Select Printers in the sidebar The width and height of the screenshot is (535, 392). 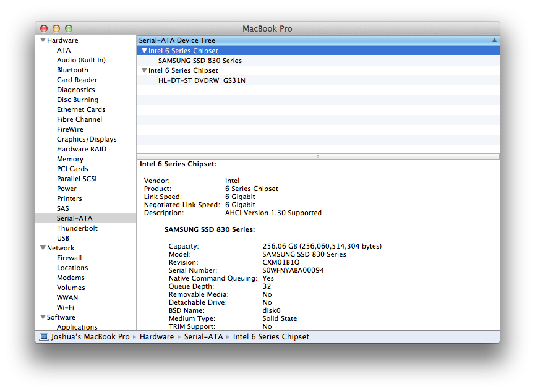pyautogui.click(x=69, y=198)
